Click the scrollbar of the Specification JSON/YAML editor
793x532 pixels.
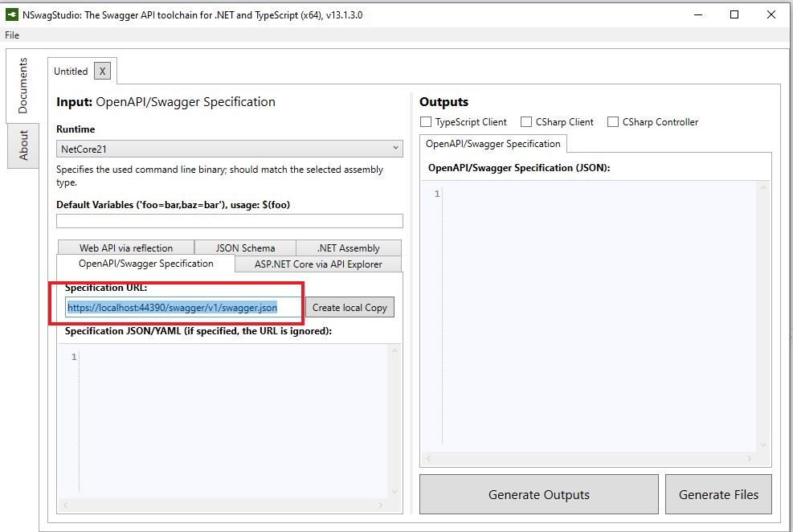tap(394, 418)
